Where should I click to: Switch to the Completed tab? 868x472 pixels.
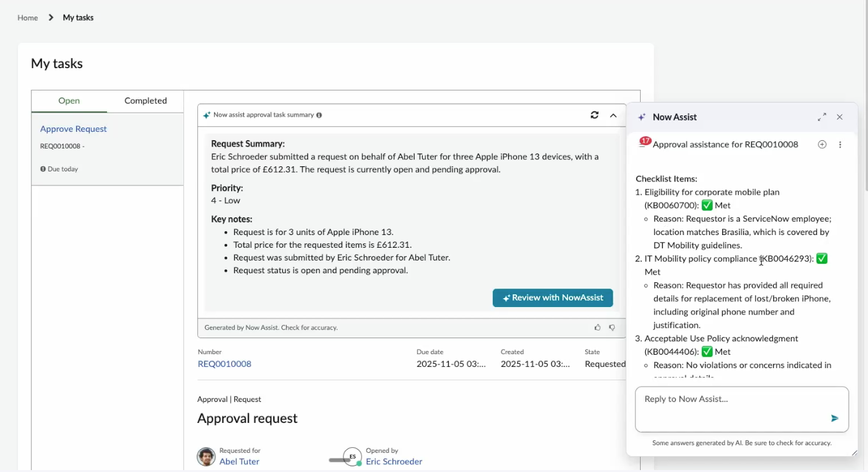point(146,101)
